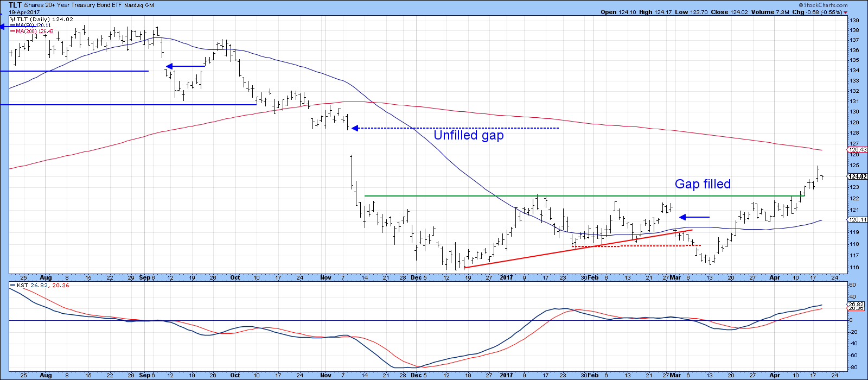Click the 2017 year label on main chart date axis

tap(506, 277)
